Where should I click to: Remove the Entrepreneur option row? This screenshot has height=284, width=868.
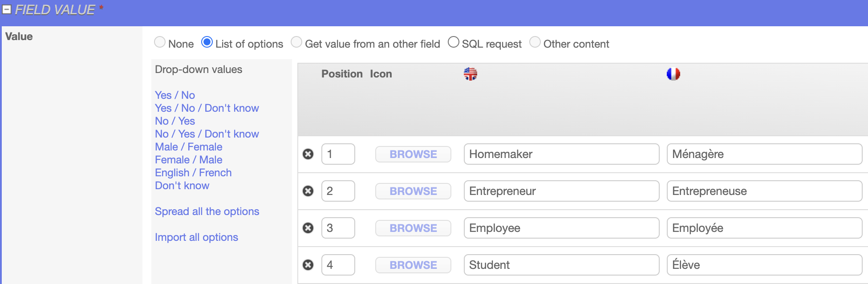[x=308, y=191]
